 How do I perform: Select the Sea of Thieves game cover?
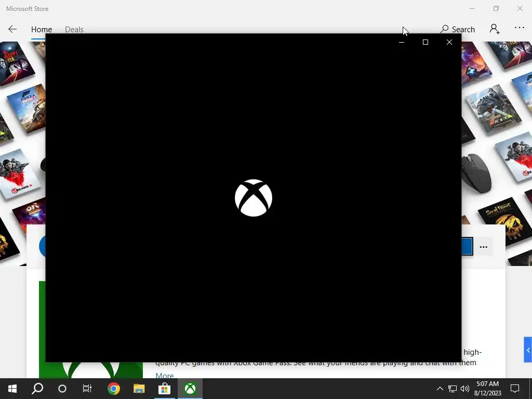pos(504,222)
